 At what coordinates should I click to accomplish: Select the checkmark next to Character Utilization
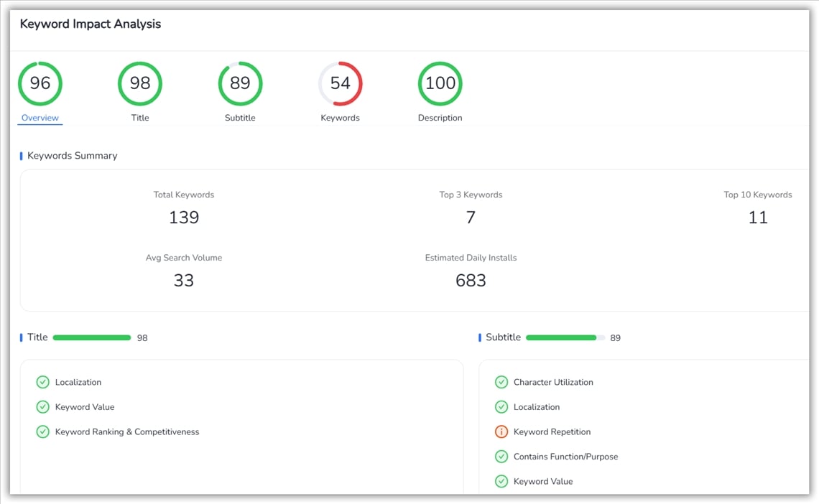501,382
